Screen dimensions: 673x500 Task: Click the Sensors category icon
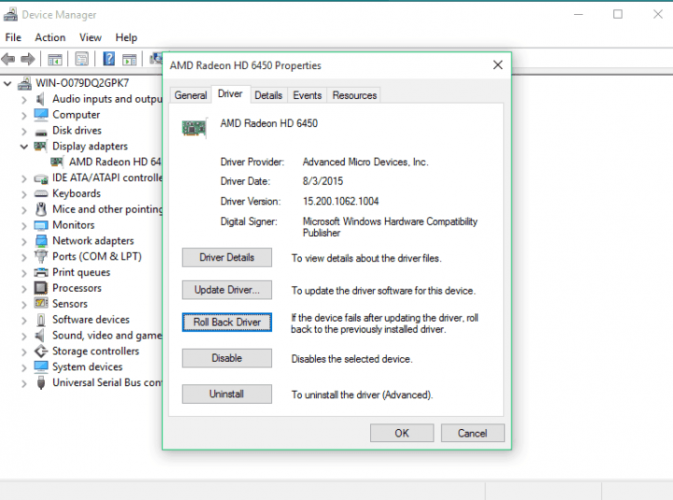(x=41, y=303)
